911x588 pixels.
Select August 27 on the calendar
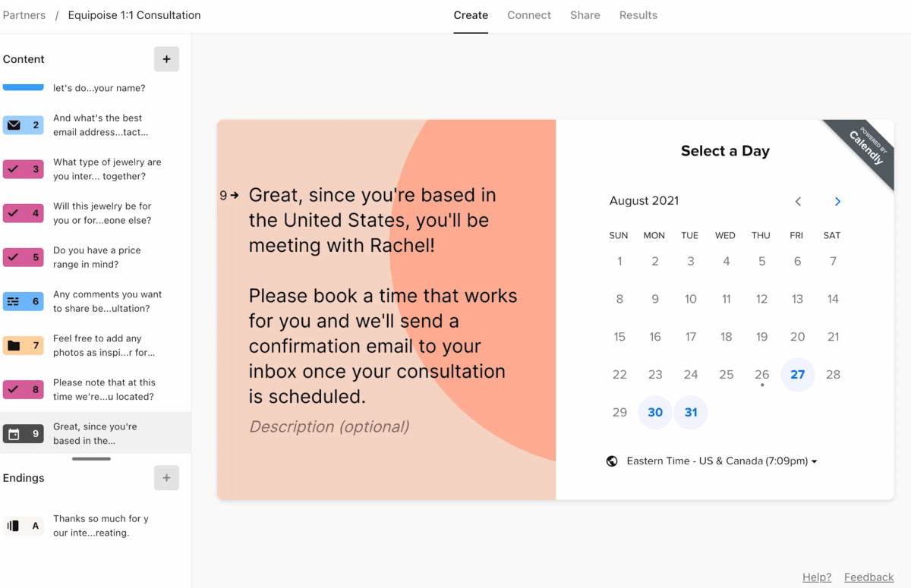797,374
